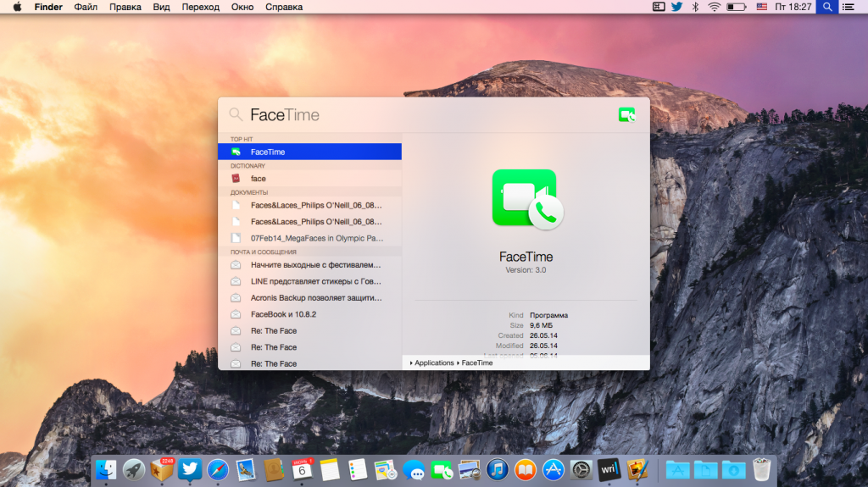
Task: Open Preview app in the Dock
Action: coord(470,470)
